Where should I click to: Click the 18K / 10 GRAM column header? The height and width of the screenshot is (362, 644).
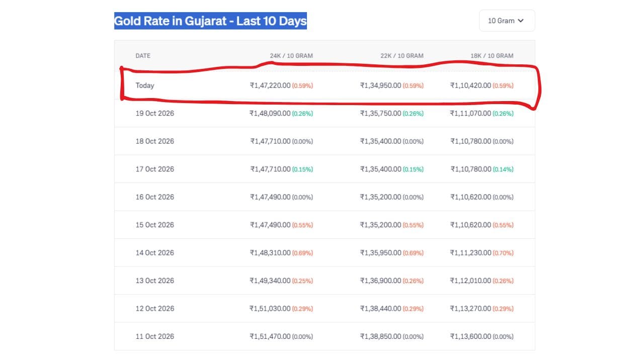pos(492,56)
